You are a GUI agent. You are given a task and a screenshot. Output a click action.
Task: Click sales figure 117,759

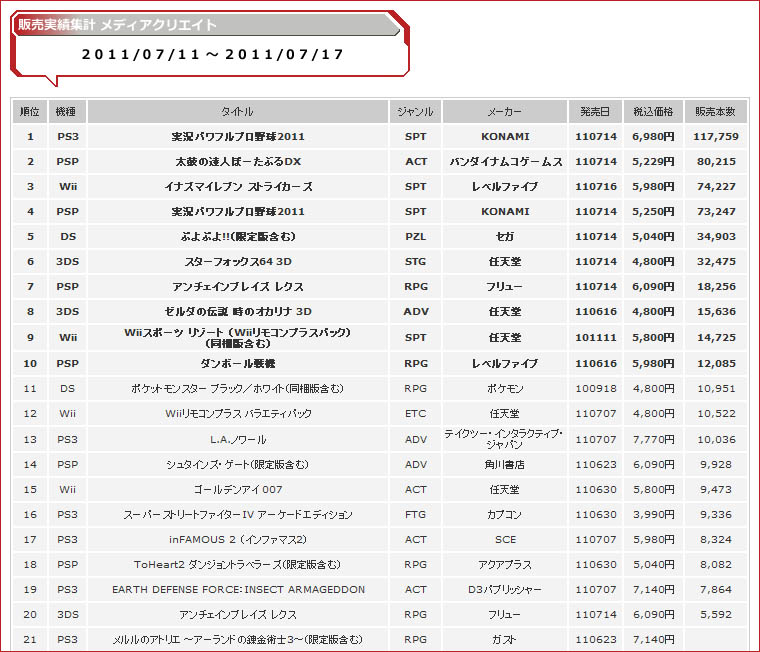[x=716, y=137]
